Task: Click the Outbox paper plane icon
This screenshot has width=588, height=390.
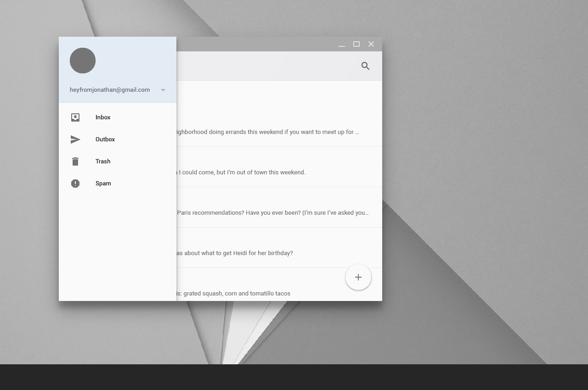Action: coord(75,139)
